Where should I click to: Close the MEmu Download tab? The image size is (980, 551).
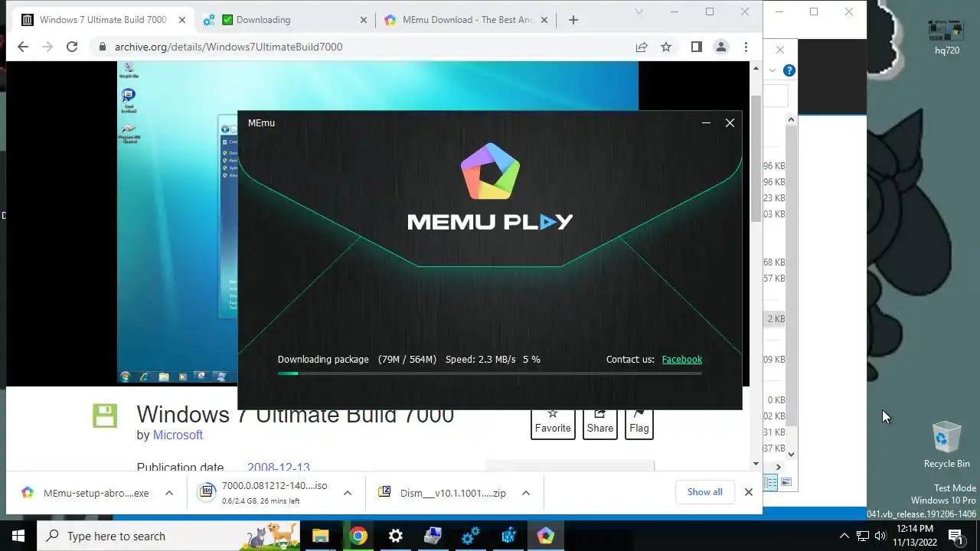[x=545, y=20]
